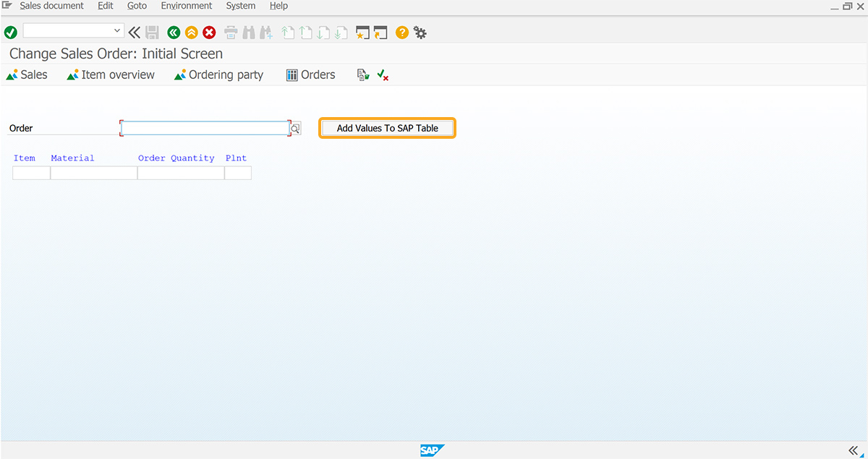The height and width of the screenshot is (459, 868).
Task: Go to First Page icon
Action: [288, 32]
